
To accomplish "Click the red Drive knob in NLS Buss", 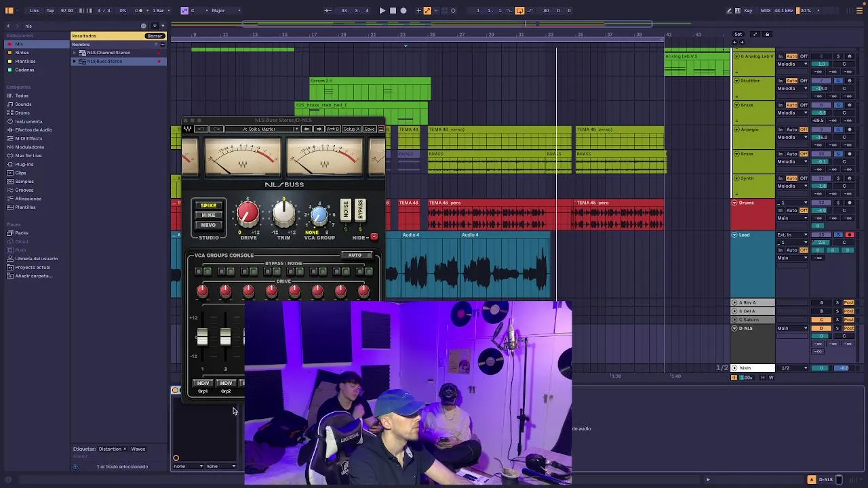I will pos(248,214).
